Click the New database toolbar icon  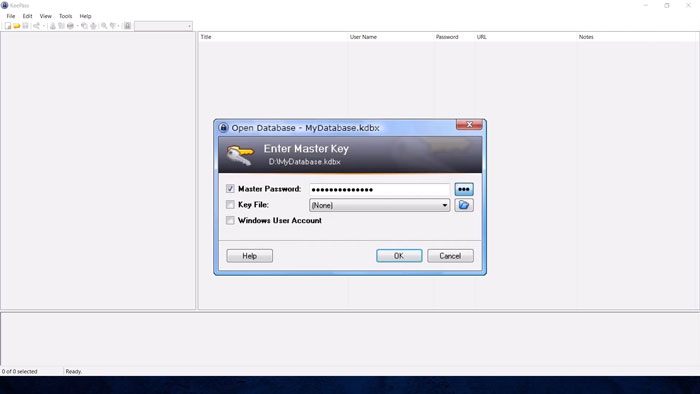click(8, 26)
